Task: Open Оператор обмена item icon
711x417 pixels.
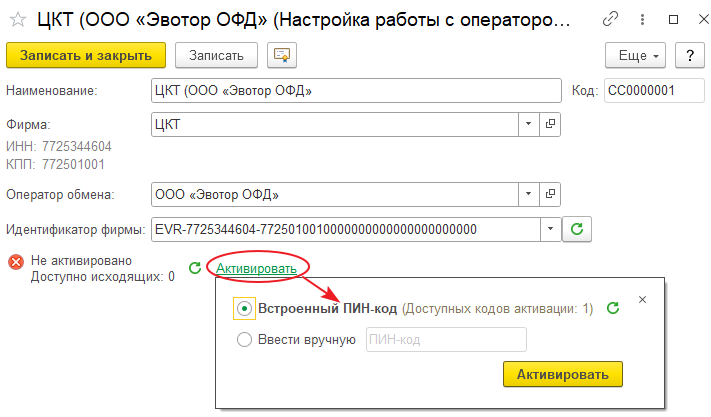Action: [550, 193]
